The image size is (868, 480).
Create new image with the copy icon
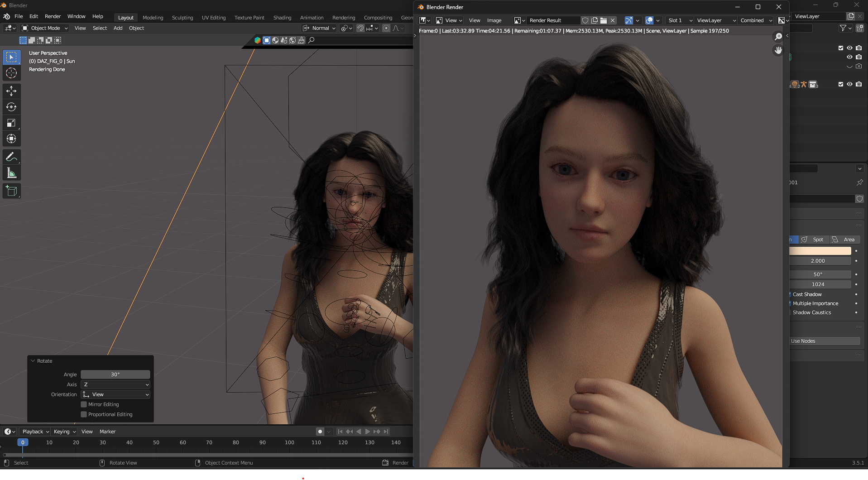[594, 20]
